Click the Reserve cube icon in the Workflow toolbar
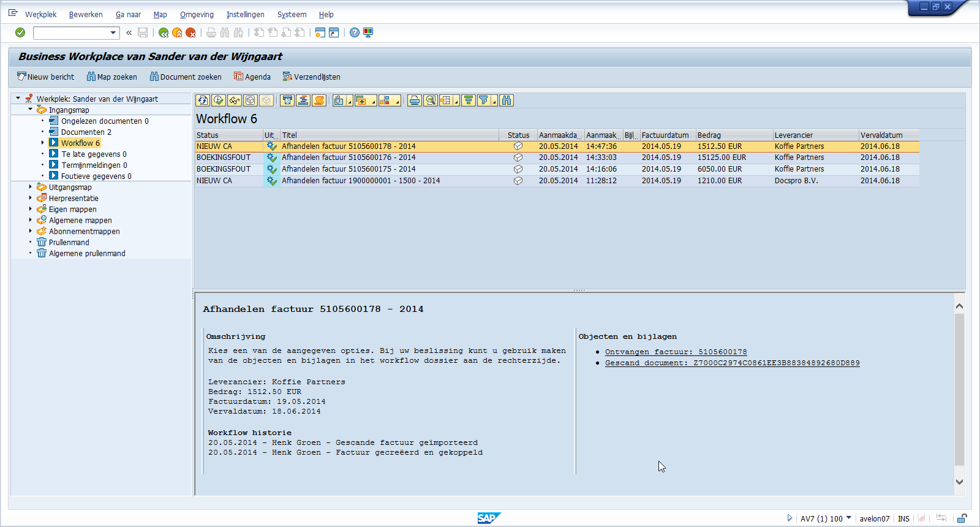Image resolution: width=980 pixels, height=527 pixels. (251, 100)
